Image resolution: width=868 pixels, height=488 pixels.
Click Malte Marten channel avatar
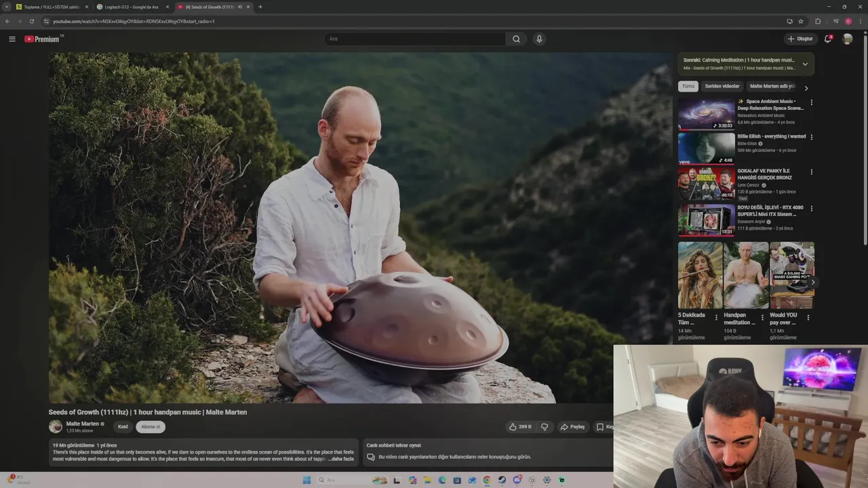[56, 426]
